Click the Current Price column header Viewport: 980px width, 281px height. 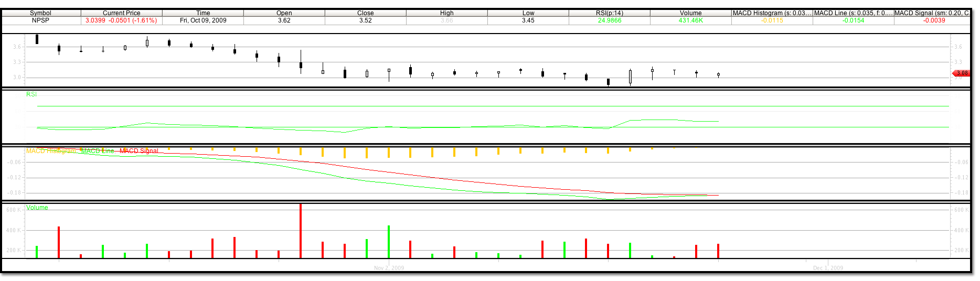[121, 13]
